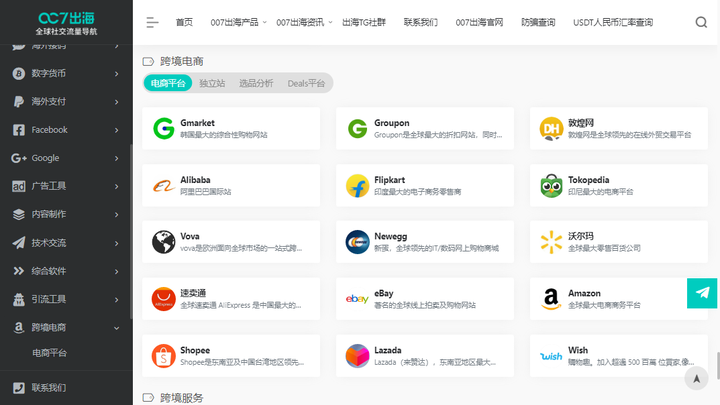This screenshot has width=720, height=405.
Task: Open the Gmarket card title
Action: 197,123
